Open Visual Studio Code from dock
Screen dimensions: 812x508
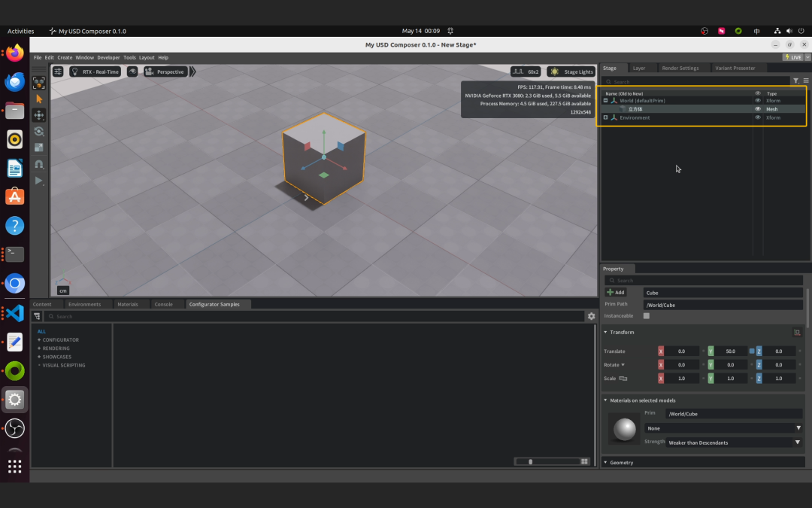14,313
